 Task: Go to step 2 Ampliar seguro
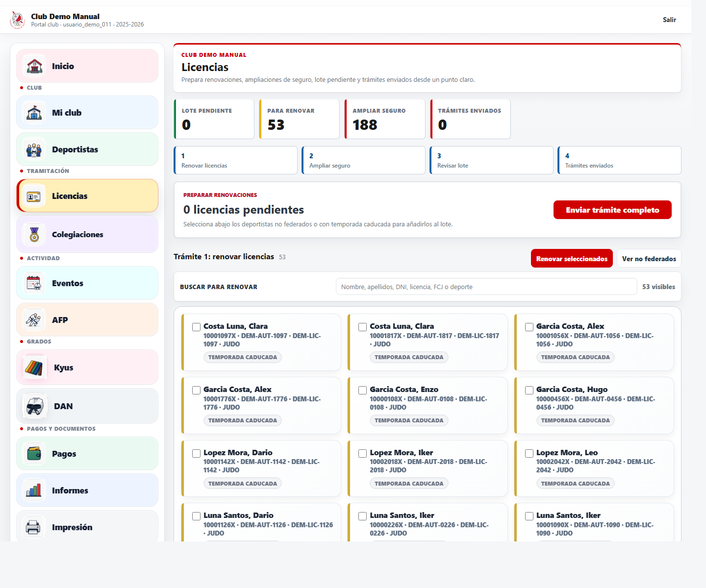click(364, 160)
